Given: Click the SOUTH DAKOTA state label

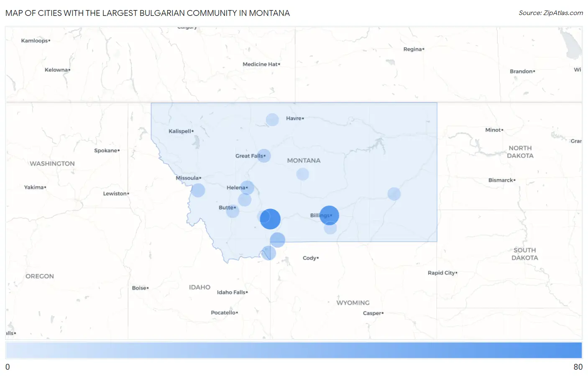Looking at the screenshot, I should click(x=525, y=254).
